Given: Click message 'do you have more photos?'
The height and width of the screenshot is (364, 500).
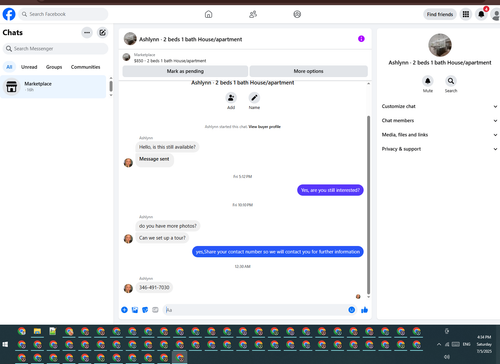Looking at the screenshot, I should click(x=168, y=226).
